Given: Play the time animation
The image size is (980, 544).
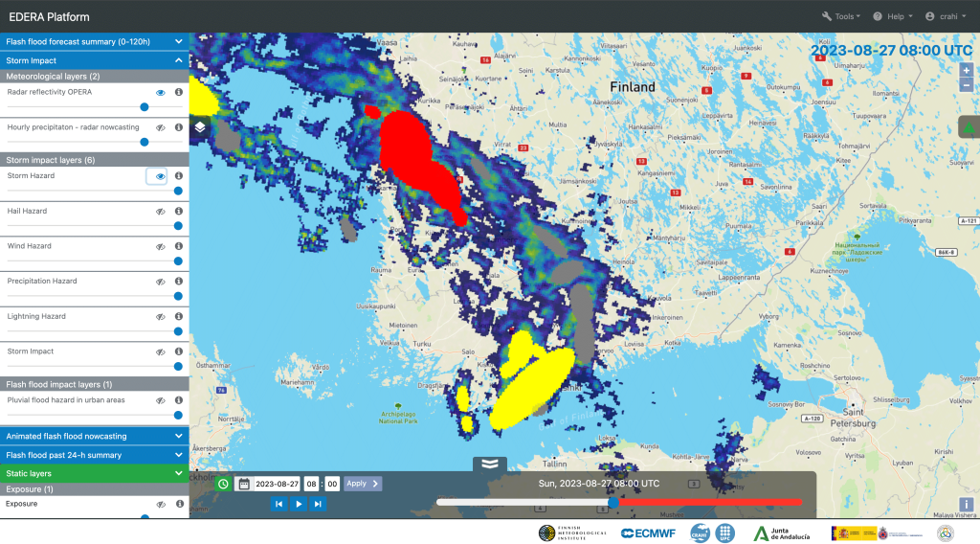Looking at the screenshot, I should [x=299, y=504].
